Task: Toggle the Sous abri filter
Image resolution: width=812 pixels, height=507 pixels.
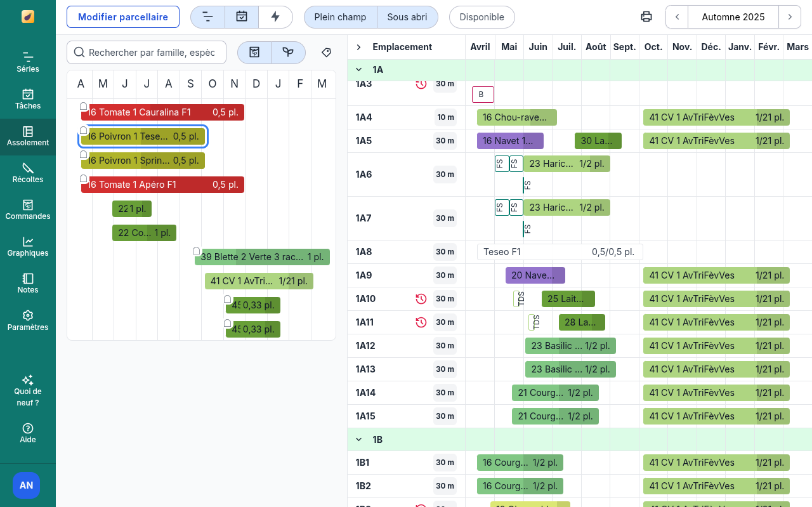Action: 407,17
